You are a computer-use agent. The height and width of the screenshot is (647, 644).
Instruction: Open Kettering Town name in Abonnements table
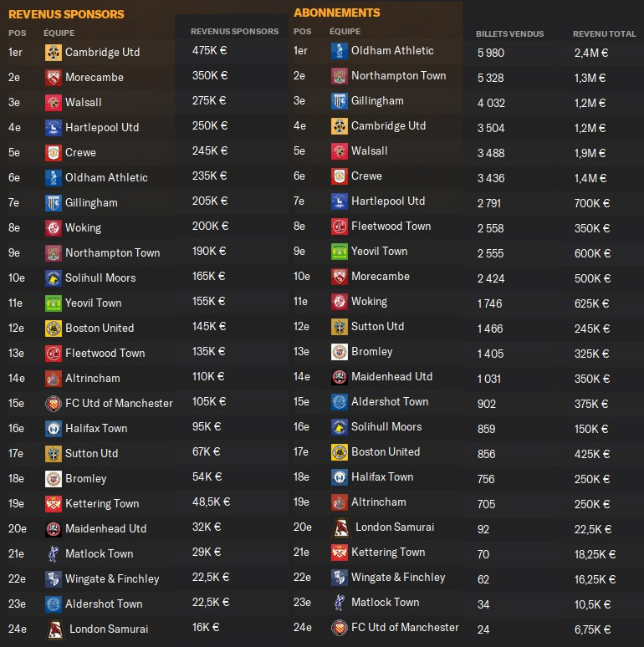(388, 553)
